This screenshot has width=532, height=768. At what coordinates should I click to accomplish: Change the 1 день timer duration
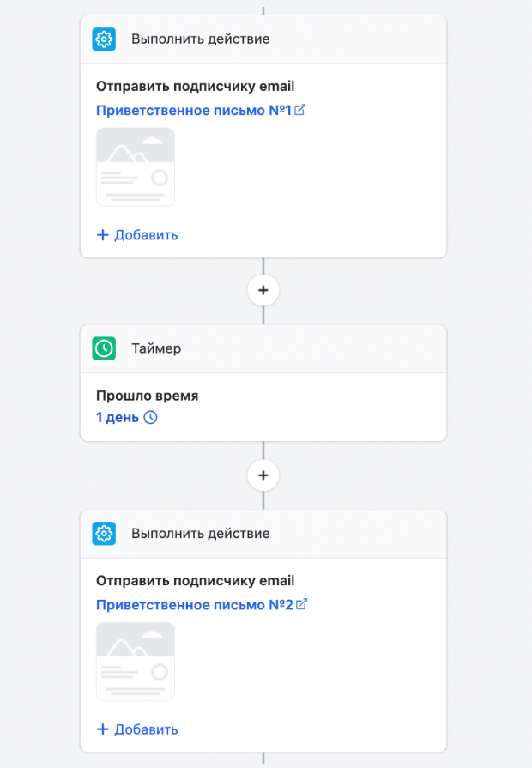(x=118, y=418)
